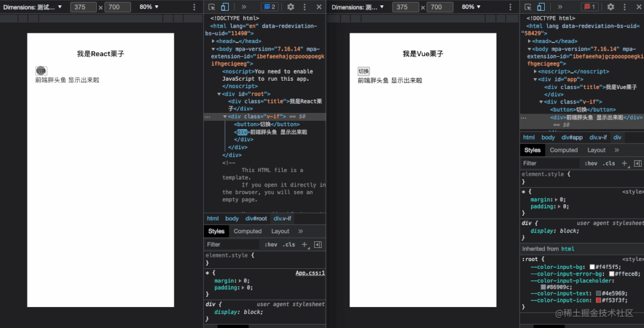The image size is (644, 328).
Task: Open the red 1 issue badge in Vue DevTools
Action: pyautogui.click(x=590, y=7)
